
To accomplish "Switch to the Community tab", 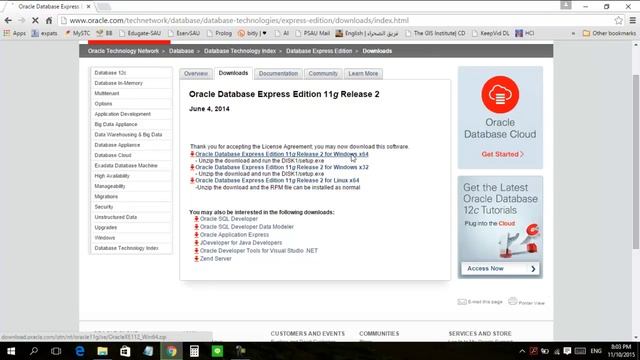I will tap(323, 73).
